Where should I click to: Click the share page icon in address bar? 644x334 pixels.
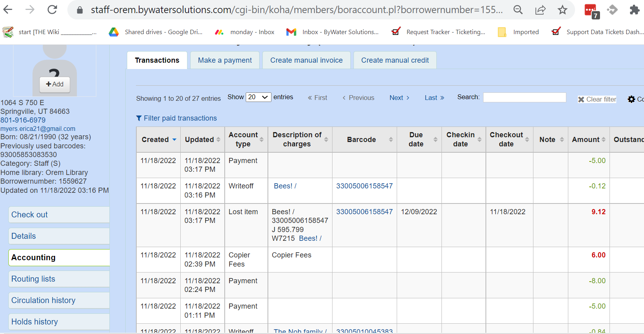[x=540, y=10]
